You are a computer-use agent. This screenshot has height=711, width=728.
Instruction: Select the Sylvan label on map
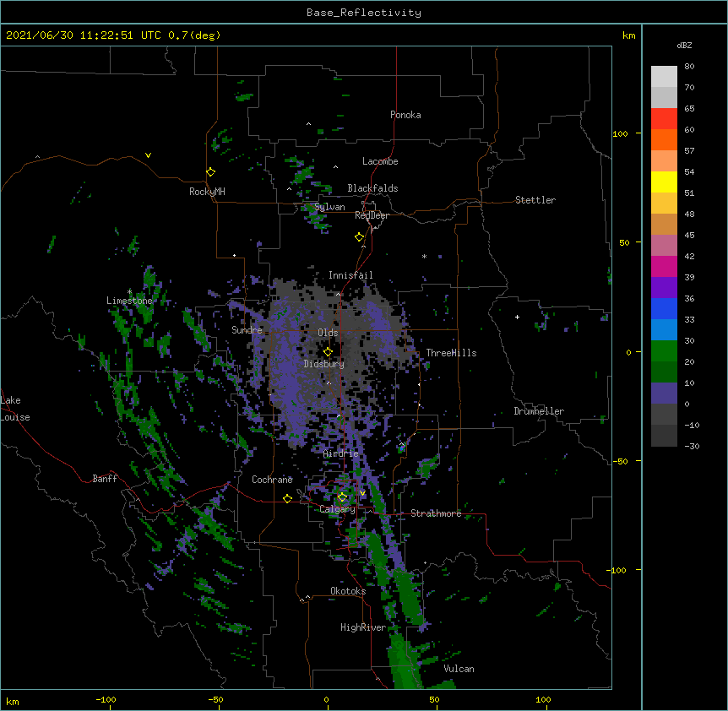[x=329, y=207]
